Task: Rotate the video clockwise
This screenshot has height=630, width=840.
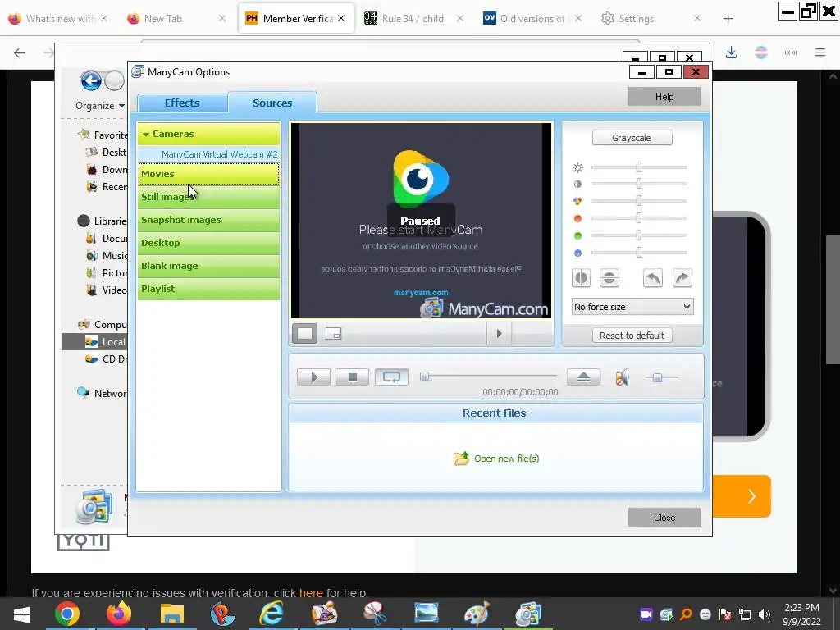Action: (682, 278)
